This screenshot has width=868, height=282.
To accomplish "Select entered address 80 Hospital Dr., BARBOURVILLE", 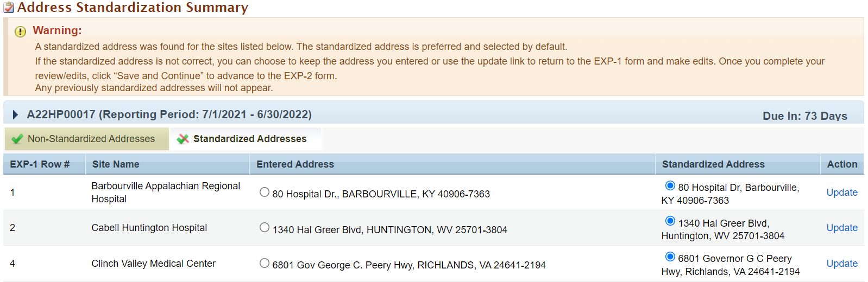I will pos(265,192).
